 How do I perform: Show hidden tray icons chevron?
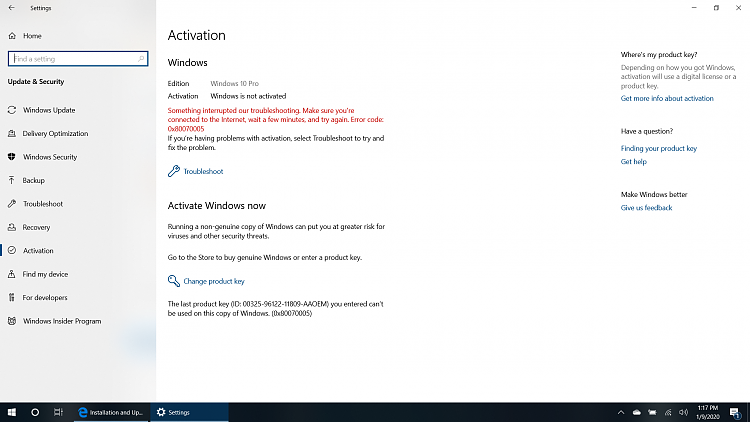(x=621, y=412)
